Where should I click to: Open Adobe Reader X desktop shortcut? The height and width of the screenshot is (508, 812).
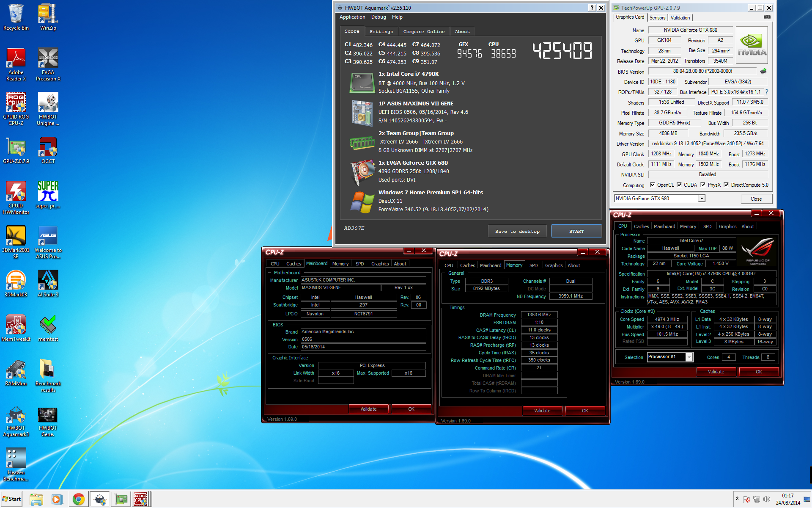(x=16, y=64)
